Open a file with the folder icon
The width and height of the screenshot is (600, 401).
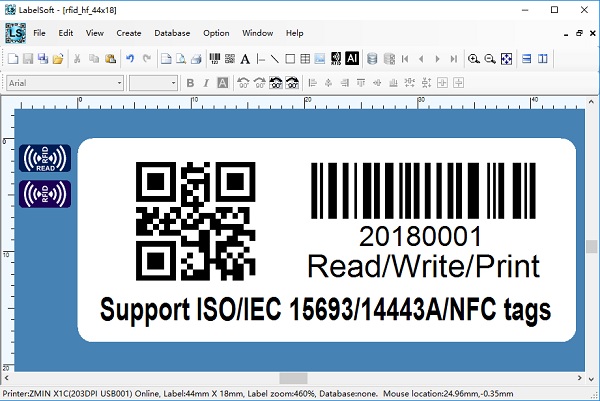coord(58,59)
